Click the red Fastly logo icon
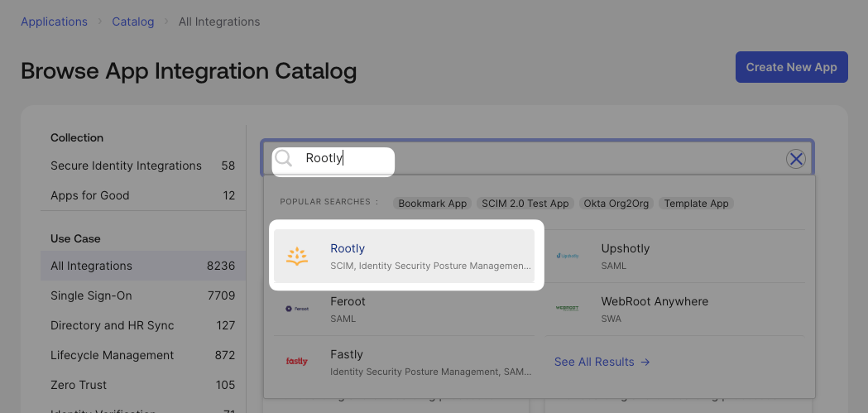The width and height of the screenshot is (868, 413). point(297,362)
